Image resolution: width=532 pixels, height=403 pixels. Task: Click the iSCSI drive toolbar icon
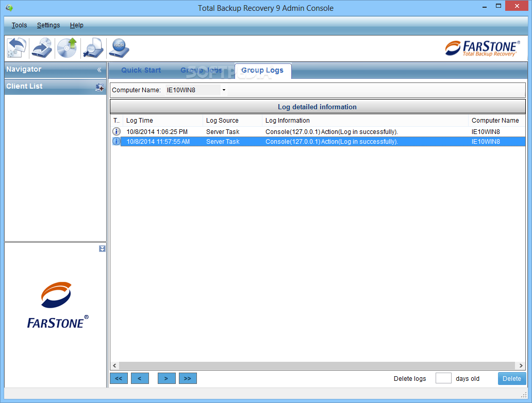pyautogui.click(x=119, y=48)
